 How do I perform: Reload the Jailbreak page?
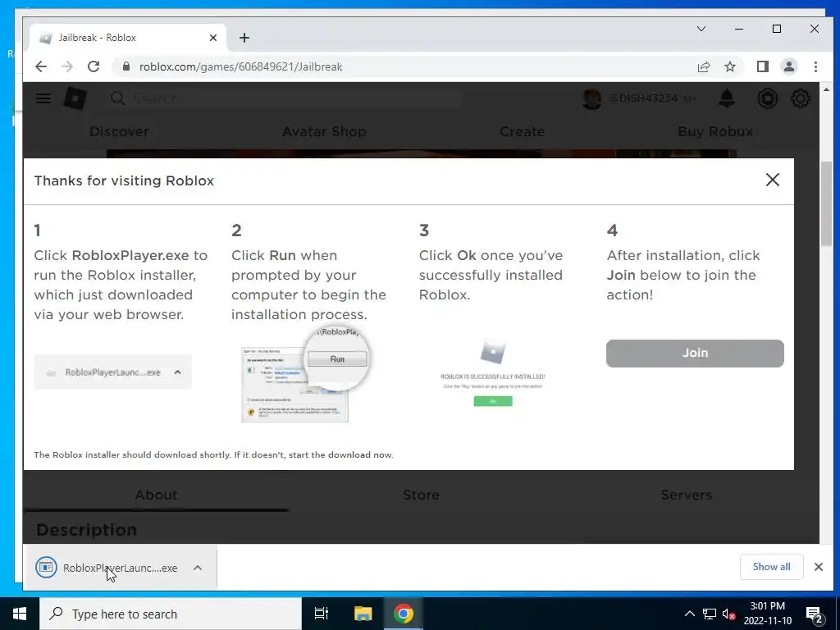94,66
